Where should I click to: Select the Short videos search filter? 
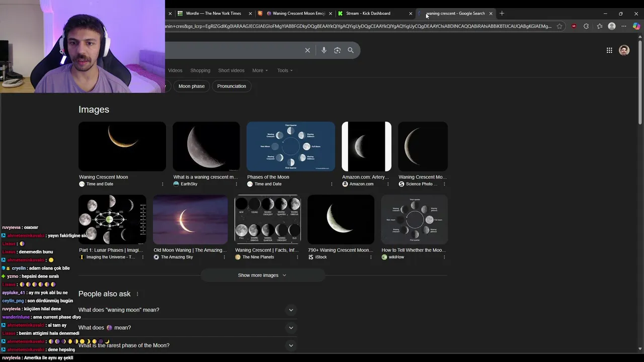pyautogui.click(x=231, y=70)
